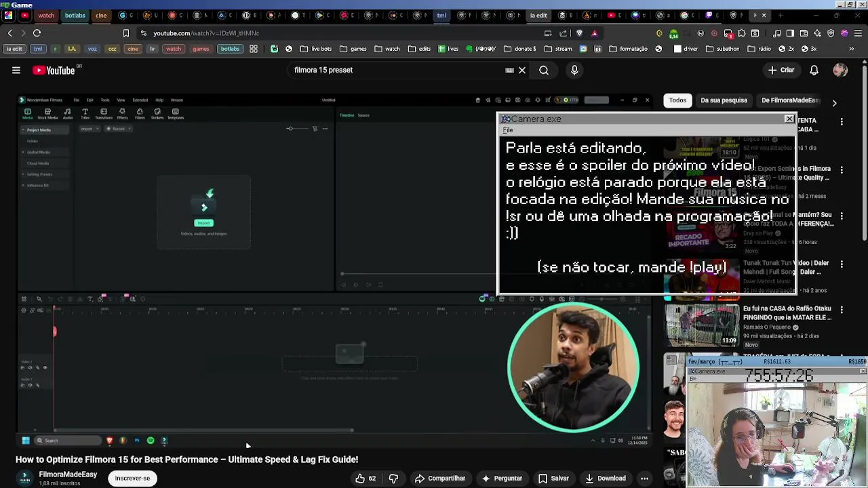Click the green Import button in Filmora
868x488 pixels.
pos(203,223)
